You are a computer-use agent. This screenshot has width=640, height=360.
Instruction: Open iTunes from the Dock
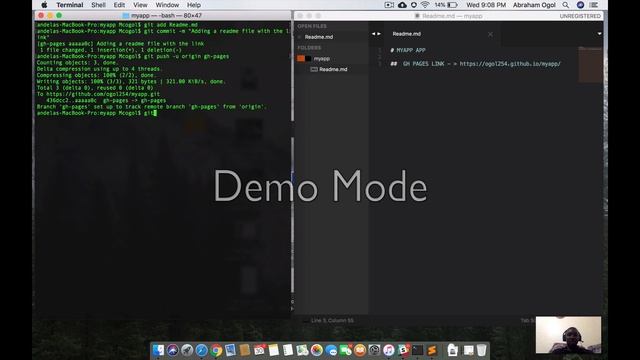[389, 350]
